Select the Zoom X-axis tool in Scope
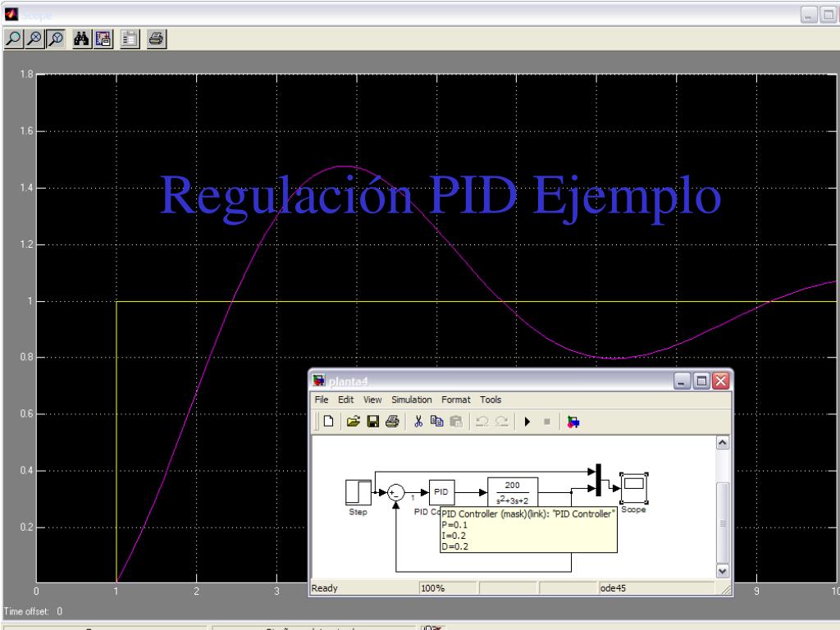Screen dimensions: 840x630 [x=34, y=39]
